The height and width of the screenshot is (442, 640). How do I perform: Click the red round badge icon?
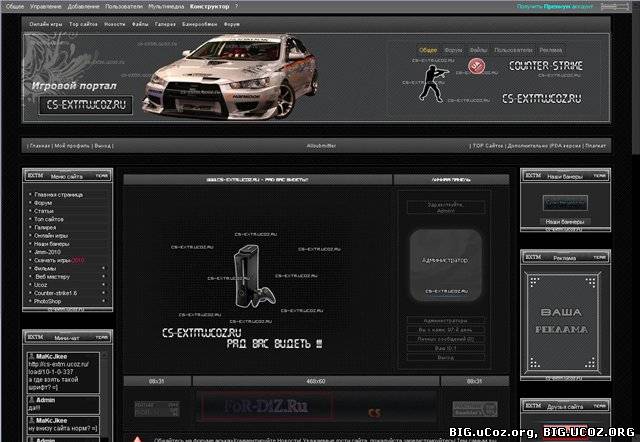pyautogui.click(x=476, y=66)
